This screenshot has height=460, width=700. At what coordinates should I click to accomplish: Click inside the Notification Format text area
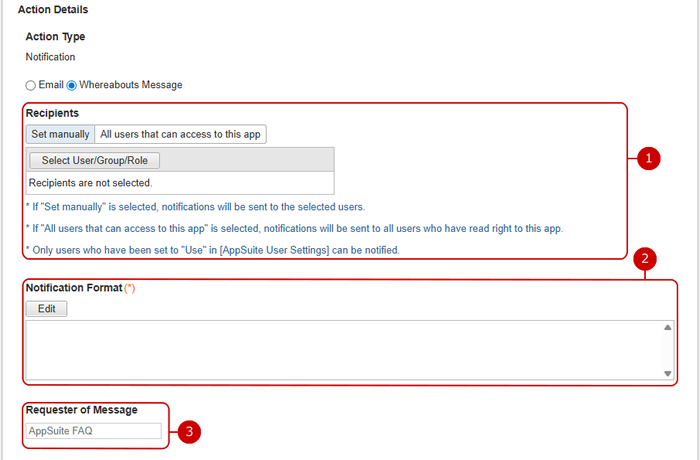[340, 350]
